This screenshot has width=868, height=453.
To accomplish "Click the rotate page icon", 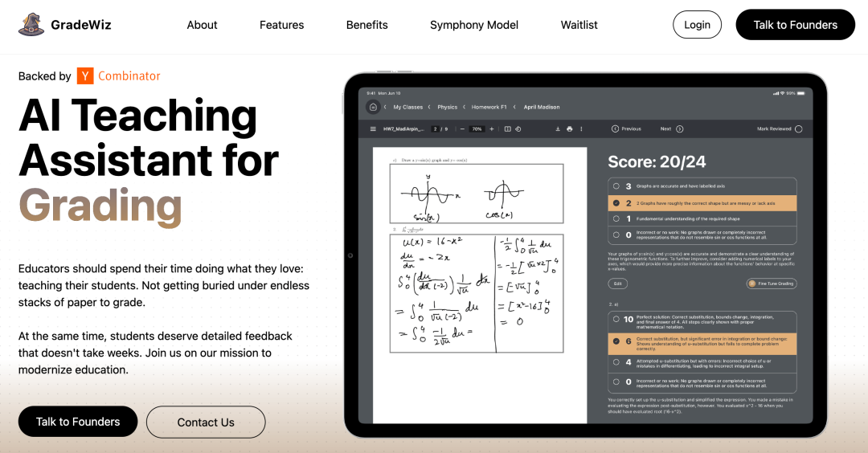I will 518,129.
